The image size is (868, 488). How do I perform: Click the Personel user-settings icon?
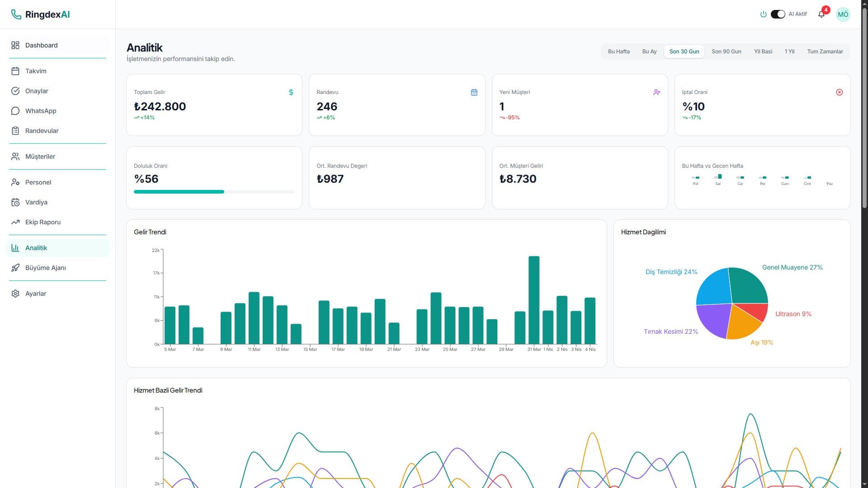15,182
